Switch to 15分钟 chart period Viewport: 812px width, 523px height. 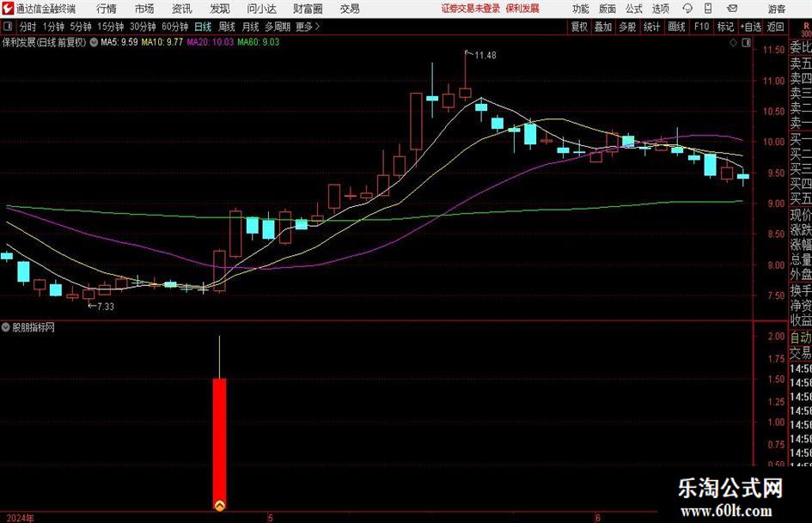click(x=110, y=27)
